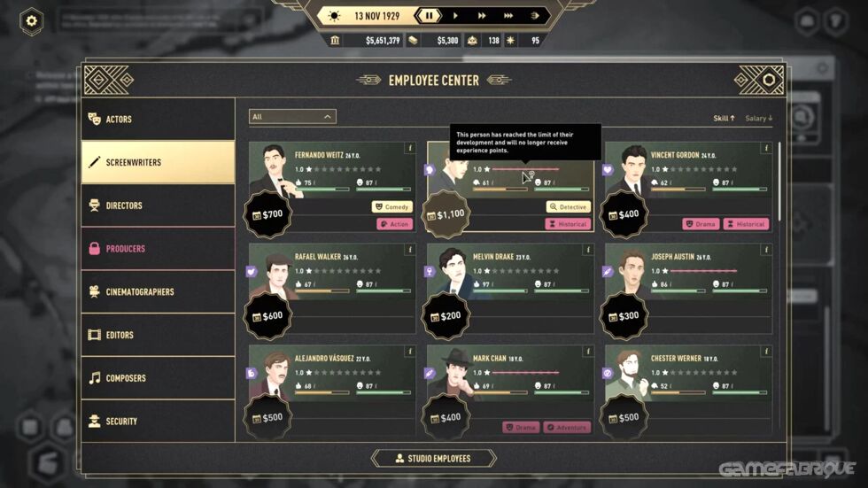Open the Directors tab
This screenshot has height=488, width=868.
coord(159,205)
